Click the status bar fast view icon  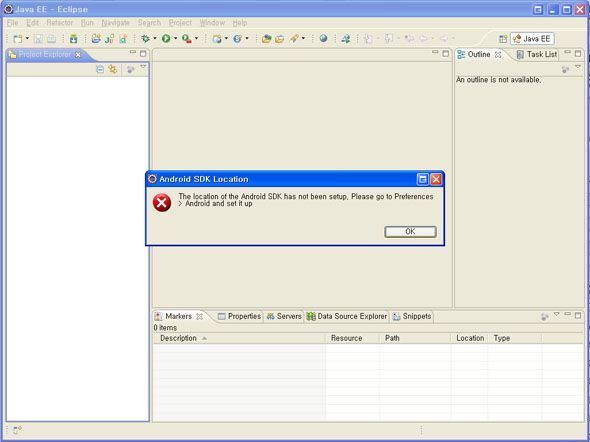(17, 430)
